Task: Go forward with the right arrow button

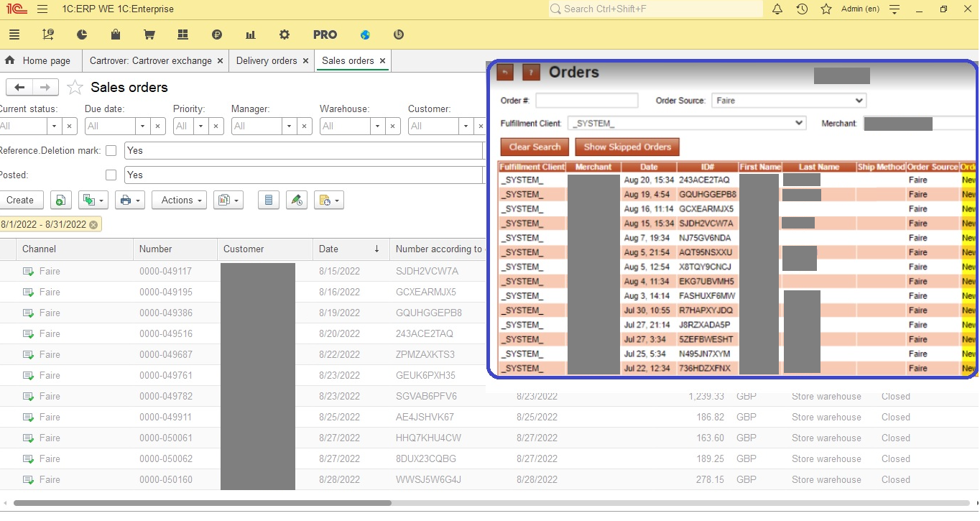Action: [45, 87]
